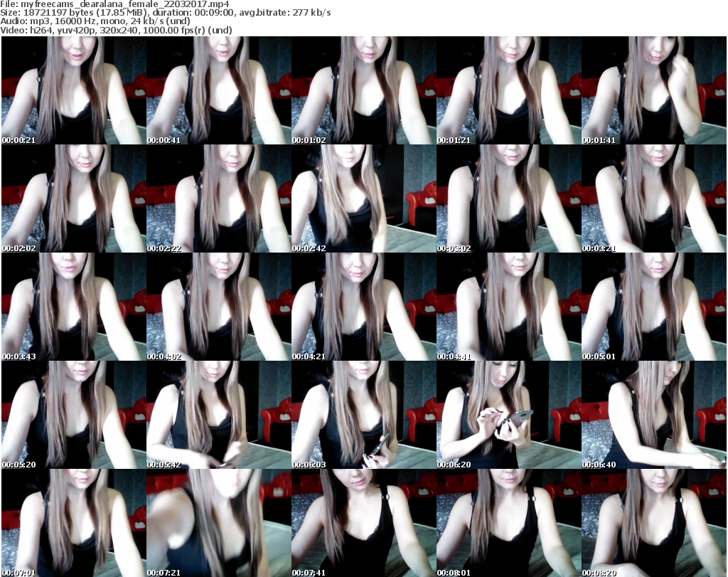728x577 pixels.
Task: Select the thumbnail timestamped 00:07:41
Action: (x=363, y=523)
